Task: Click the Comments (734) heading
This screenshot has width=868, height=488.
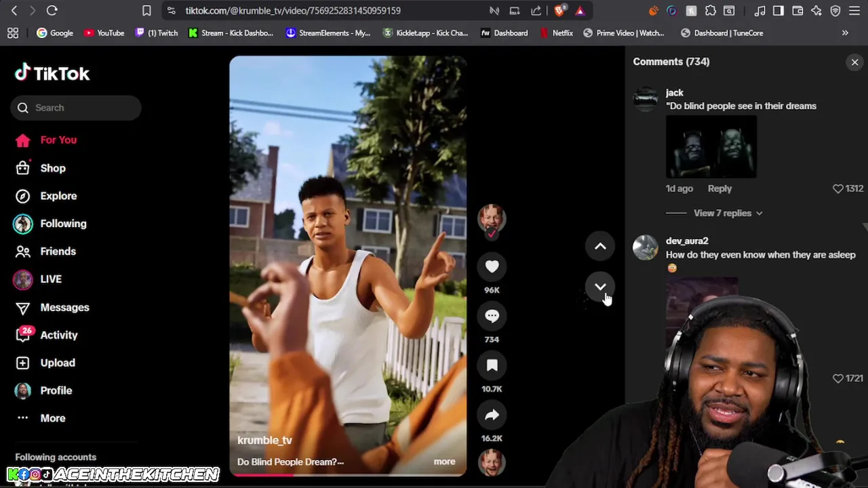Action: coord(671,62)
